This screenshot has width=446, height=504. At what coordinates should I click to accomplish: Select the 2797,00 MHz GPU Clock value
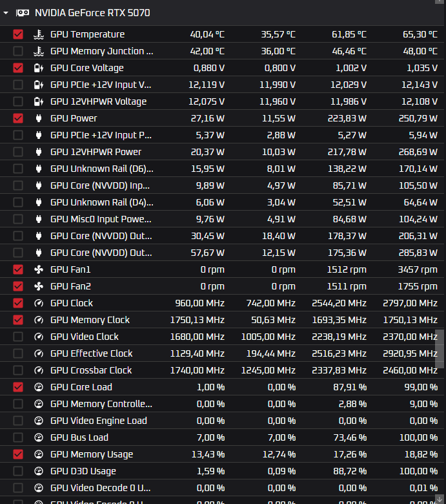[x=410, y=303]
